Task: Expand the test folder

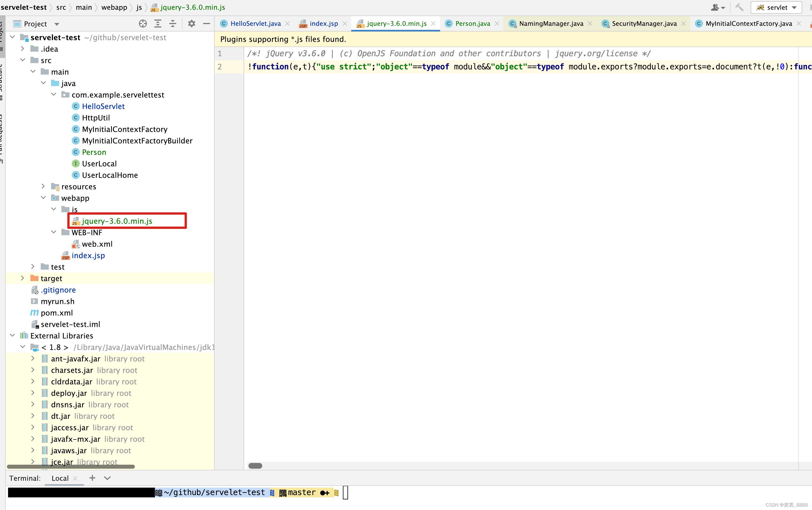Action: (x=33, y=266)
